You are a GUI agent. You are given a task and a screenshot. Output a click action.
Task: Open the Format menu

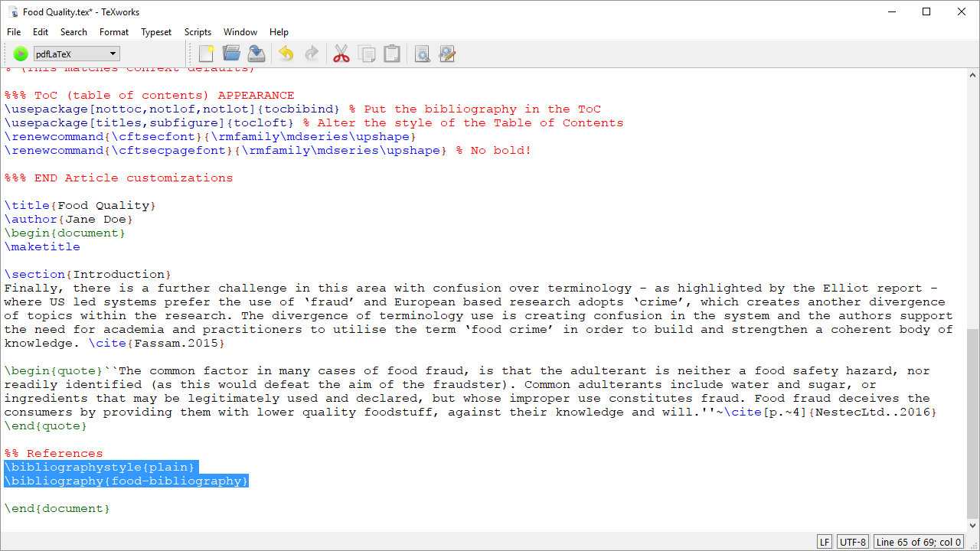pyautogui.click(x=114, y=32)
